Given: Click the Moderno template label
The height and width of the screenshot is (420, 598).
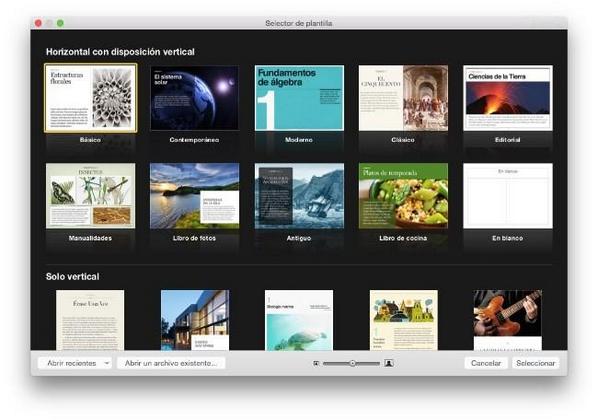Looking at the screenshot, I should 299,140.
